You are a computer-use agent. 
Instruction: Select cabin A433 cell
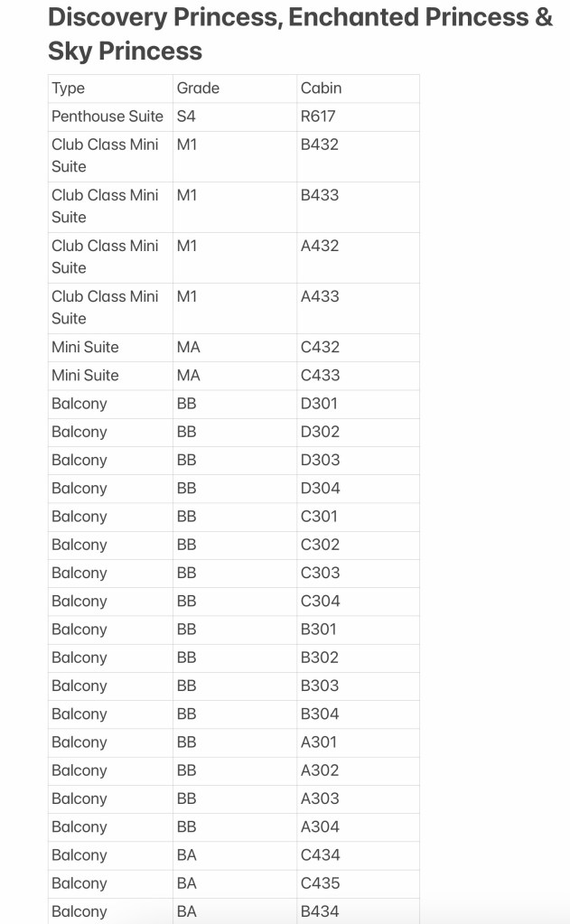pos(320,295)
